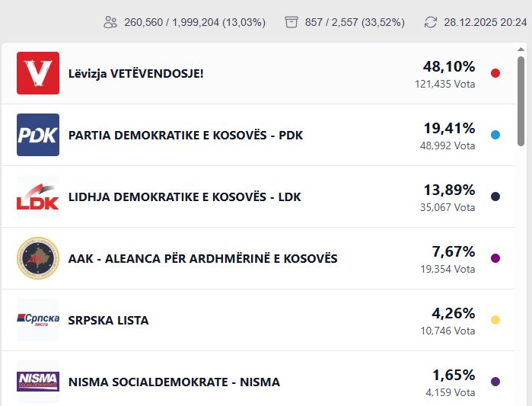Image resolution: width=532 pixels, height=406 pixels.
Task: Click the LDK party logo
Action: pos(38,197)
